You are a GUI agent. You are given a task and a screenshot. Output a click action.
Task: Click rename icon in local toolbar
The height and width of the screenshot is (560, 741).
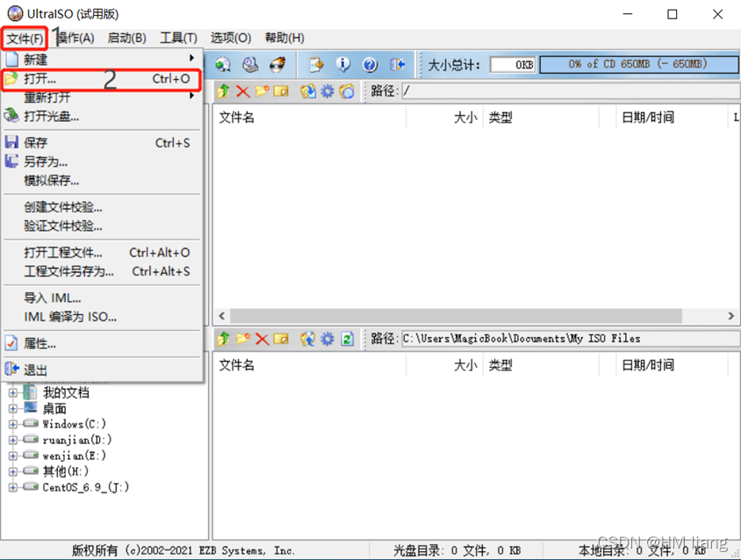coord(281,338)
